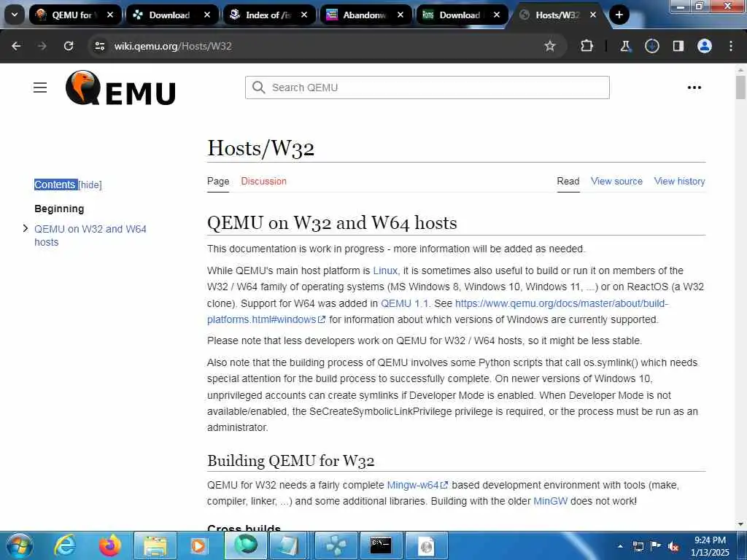Viewport: 747px width, 560px height.
Task: View site information icon in address bar
Action: point(99,46)
